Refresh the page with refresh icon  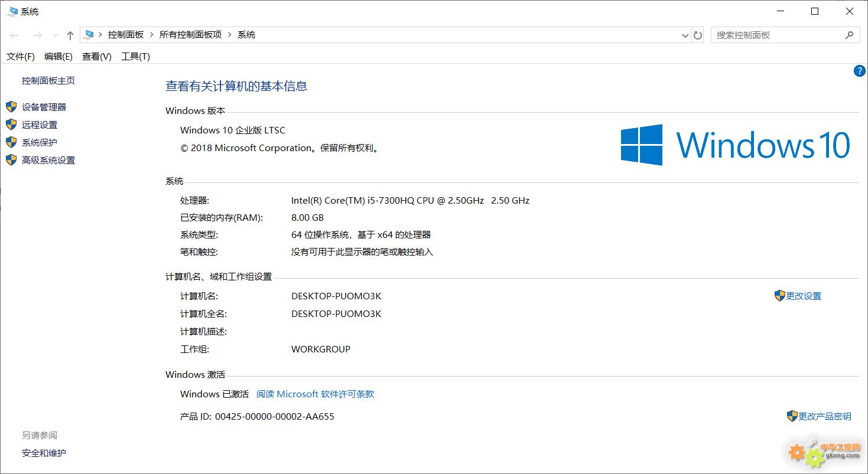tap(698, 35)
